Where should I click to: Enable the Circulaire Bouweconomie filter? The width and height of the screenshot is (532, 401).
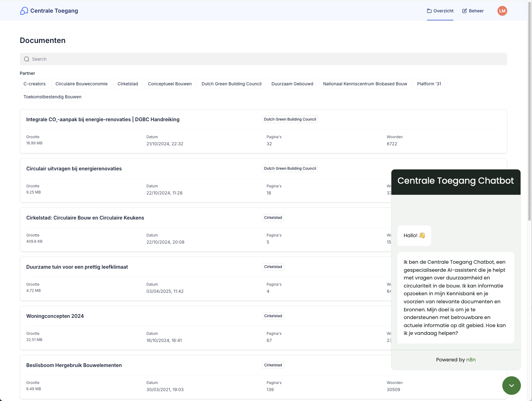tap(81, 83)
